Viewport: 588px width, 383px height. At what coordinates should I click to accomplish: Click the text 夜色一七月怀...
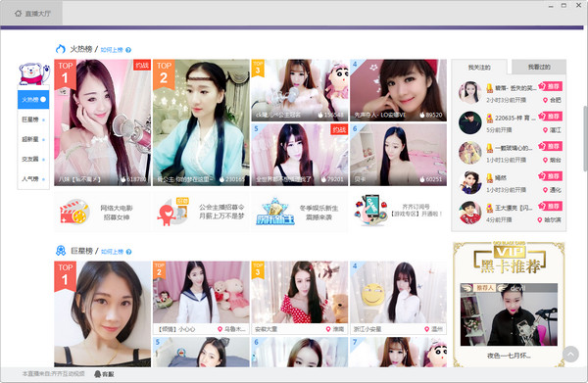tap(509, 356)
